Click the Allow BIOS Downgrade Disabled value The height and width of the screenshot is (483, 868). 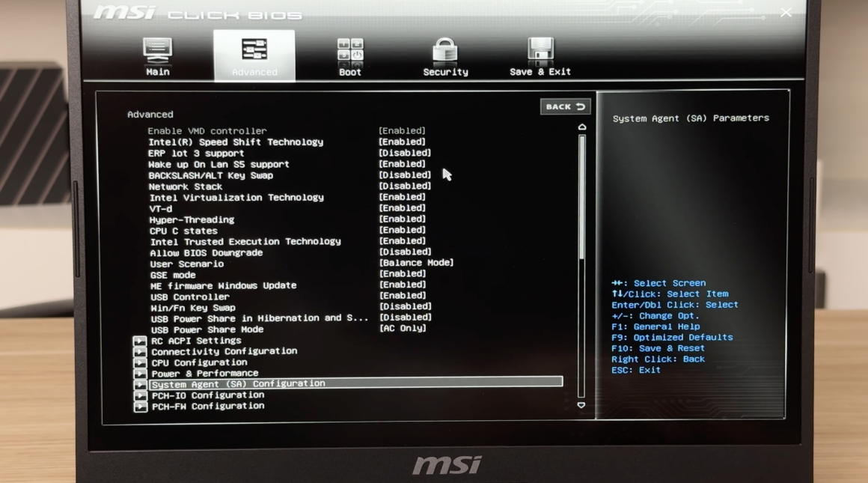406,252
